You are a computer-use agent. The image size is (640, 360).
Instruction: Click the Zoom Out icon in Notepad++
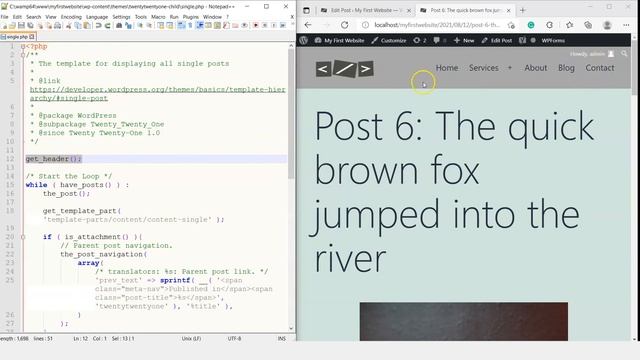click(149, 25)
